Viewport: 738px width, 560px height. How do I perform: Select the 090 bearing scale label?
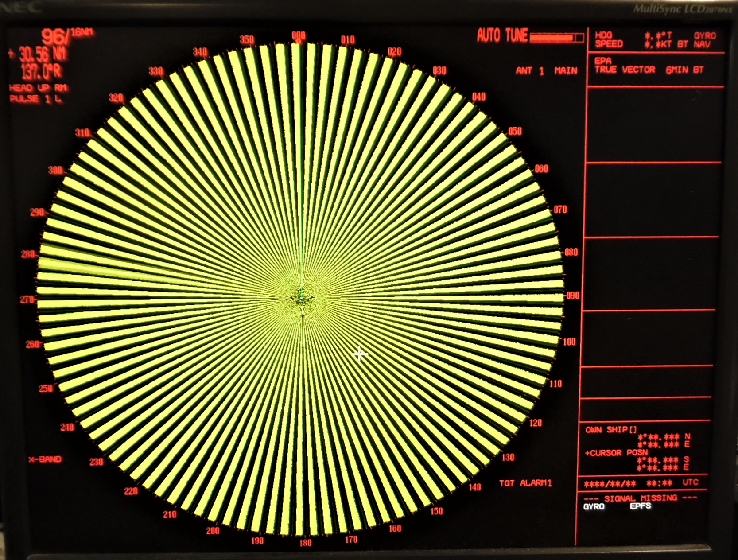coord(572,296)
